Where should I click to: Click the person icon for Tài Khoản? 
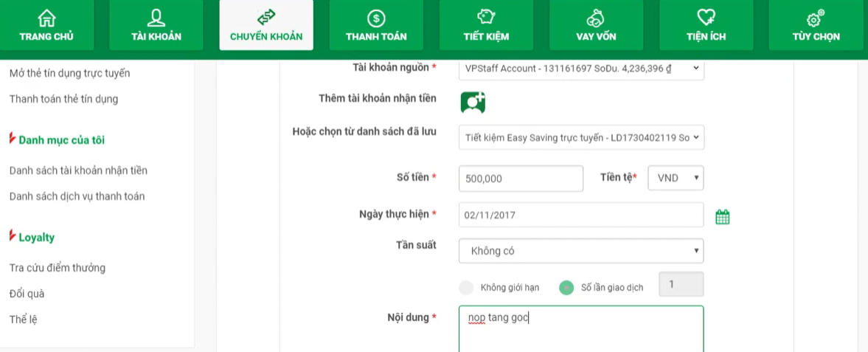pyautogui.click(x=156, y=18)
